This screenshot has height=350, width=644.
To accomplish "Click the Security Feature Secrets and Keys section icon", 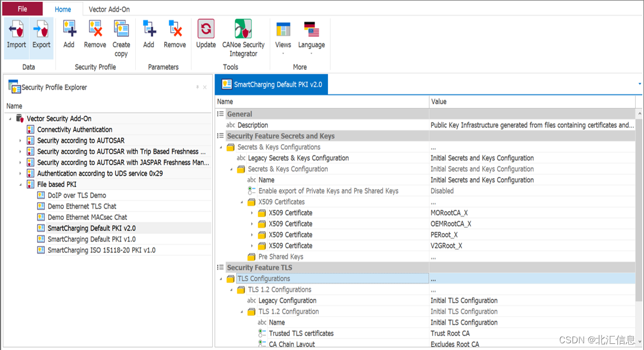I will point(221,136).
